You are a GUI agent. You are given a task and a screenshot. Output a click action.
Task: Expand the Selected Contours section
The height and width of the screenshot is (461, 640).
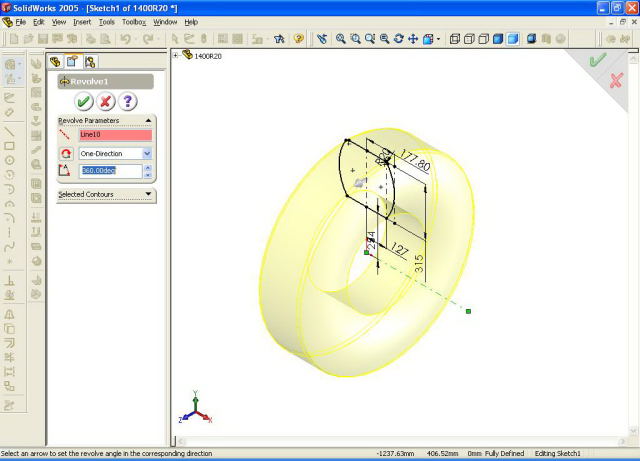pos(148,194)
